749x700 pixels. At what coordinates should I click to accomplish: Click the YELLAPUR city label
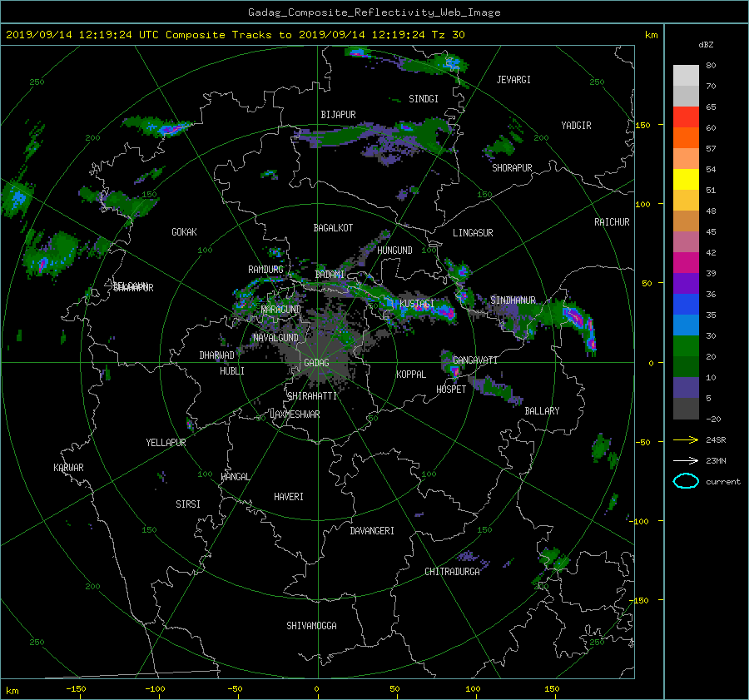point(166,443)
